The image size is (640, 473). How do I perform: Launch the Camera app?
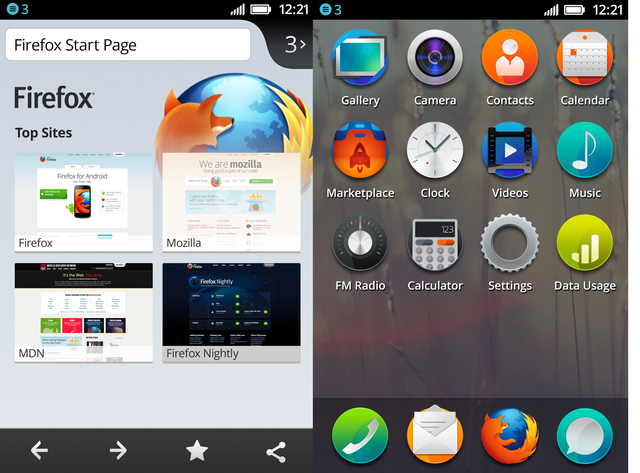point(435,58)
